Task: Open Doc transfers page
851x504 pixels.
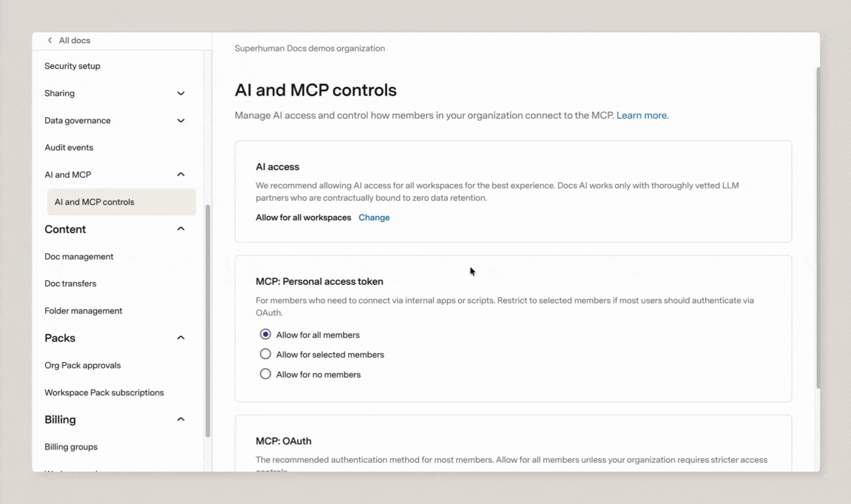Action: coord(71,284)
